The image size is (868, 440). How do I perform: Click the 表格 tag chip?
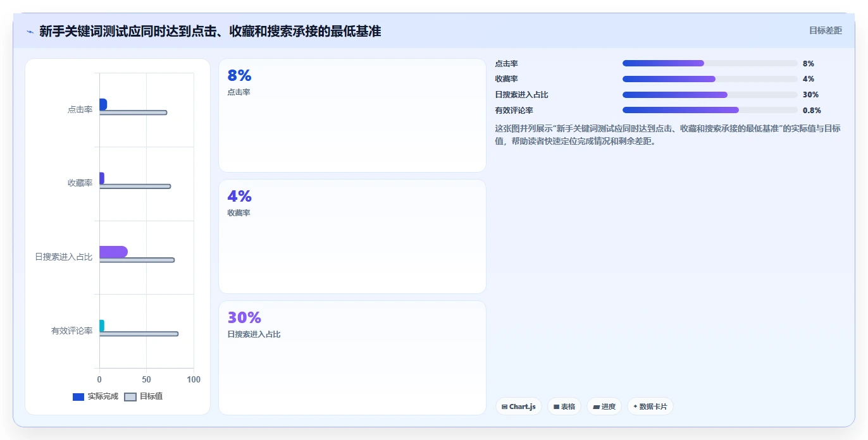point(564,406)
